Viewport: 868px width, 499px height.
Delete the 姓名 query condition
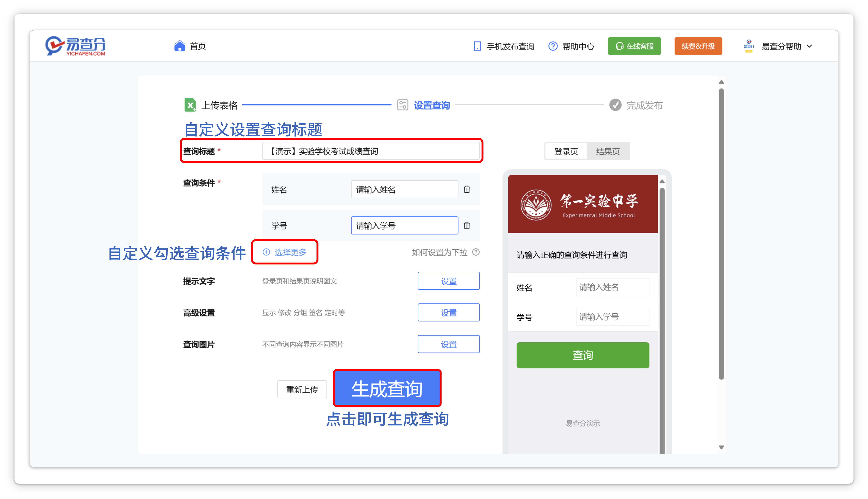tap(467, 189)
